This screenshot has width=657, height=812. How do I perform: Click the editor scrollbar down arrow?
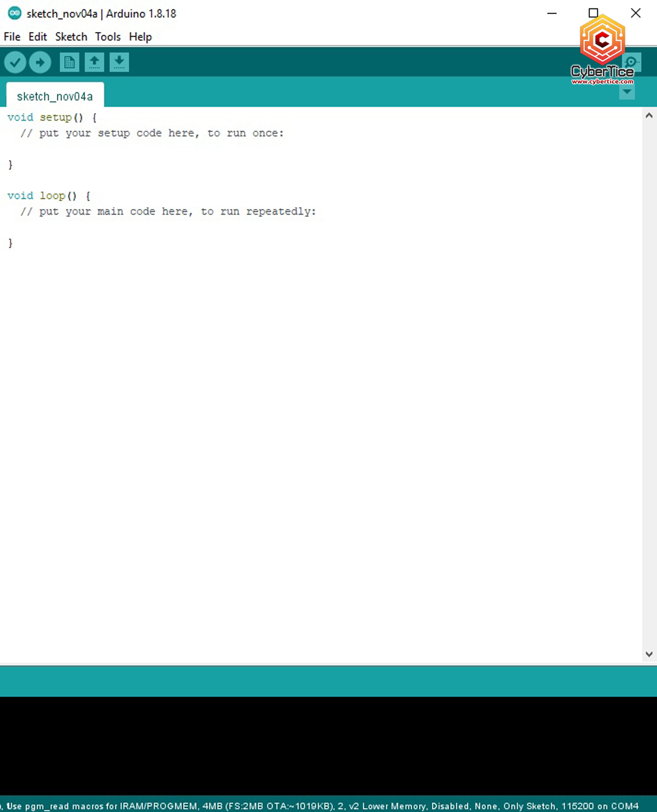click(649, 654)
